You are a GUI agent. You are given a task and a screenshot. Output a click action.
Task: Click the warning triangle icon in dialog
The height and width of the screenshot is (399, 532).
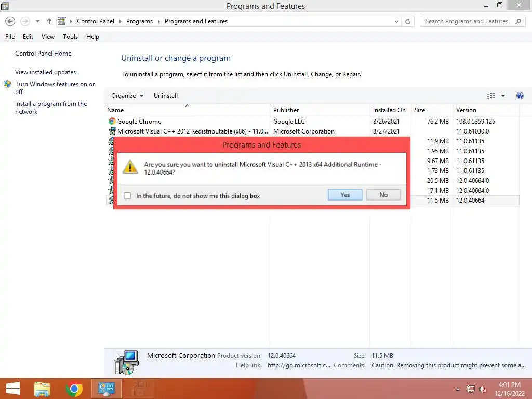[130, 167]
